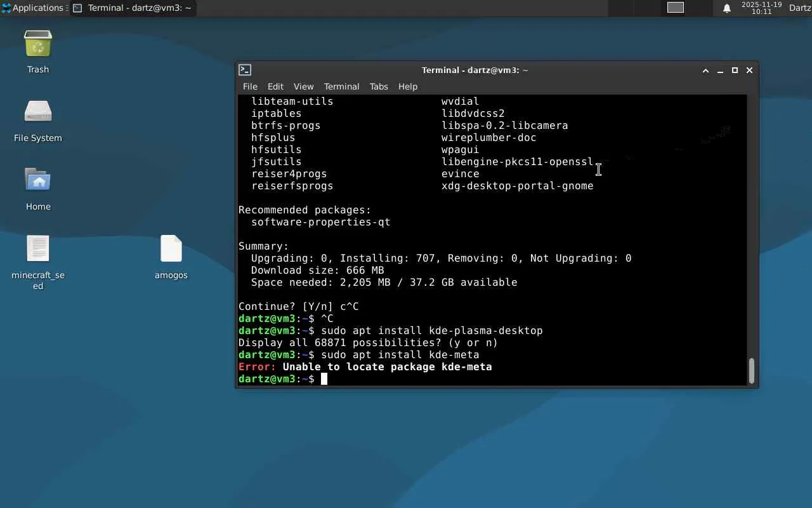812x508 pixels.
Task: Click the Terminal window scrollbar thumb
Action: [x=752, y=371]
